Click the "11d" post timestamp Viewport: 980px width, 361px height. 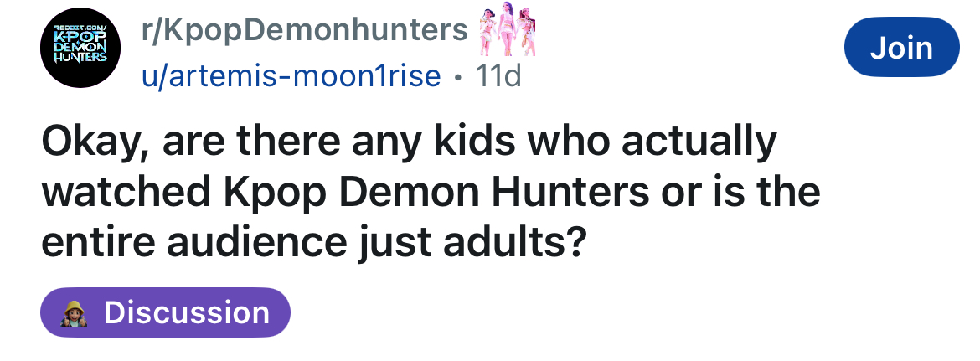498,76
